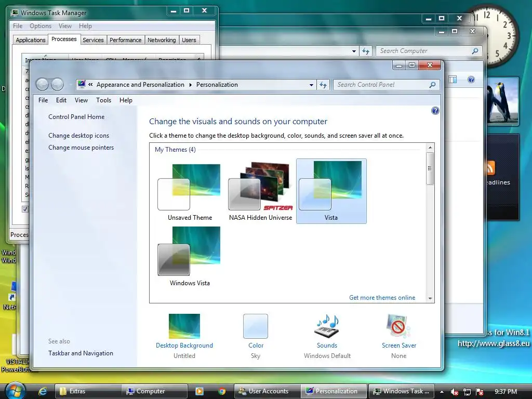Show hidden tray icons arrow
The width and height of the screenshot is (532, 399).
point(442,392)
